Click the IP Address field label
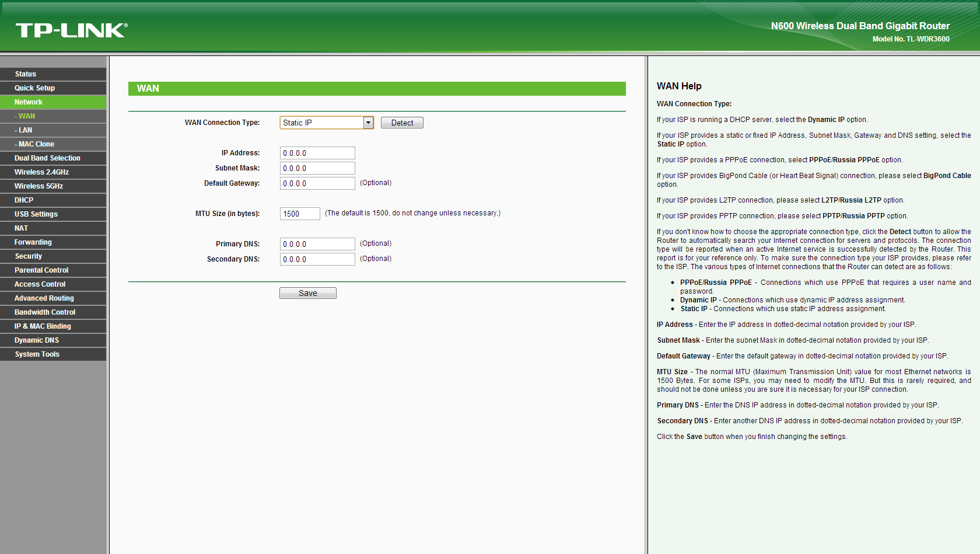This screenshot has height=554, width=980. point(240,153)
